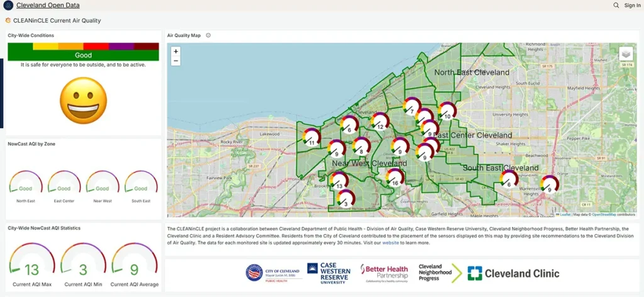Select the sensor marker showing AQI 16
The image size is (644, 297).
pyautogui.click(x=395, y=178)
